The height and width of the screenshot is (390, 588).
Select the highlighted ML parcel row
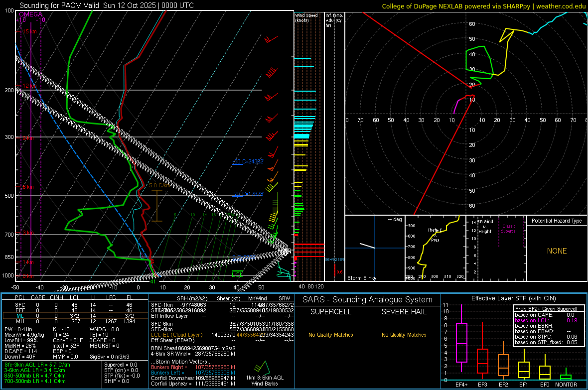click(x=75, y=316)
